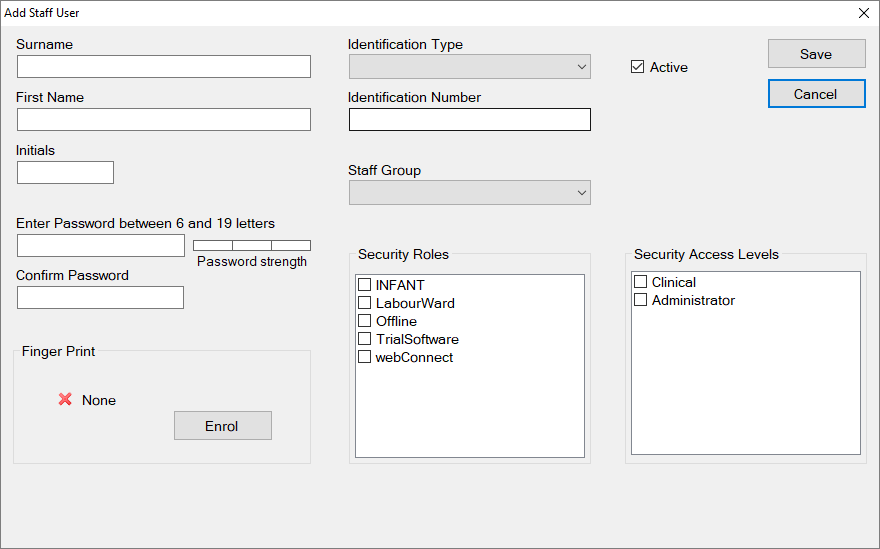
Task: Check the webConnect security role
Action: click(365, 357)
